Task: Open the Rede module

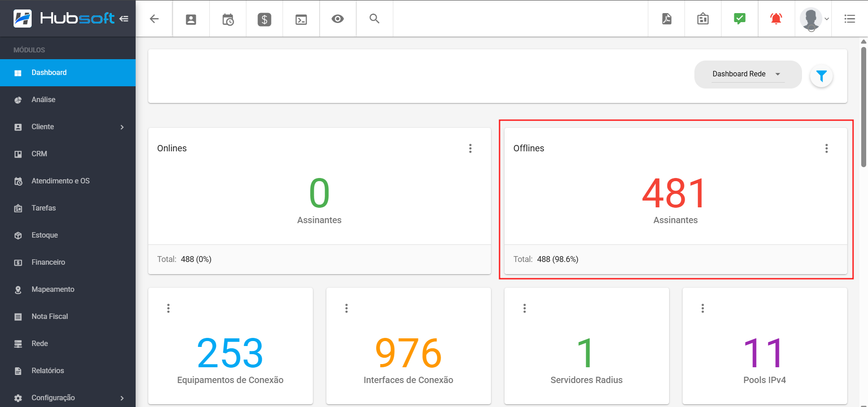Action: tap(68, 344)
